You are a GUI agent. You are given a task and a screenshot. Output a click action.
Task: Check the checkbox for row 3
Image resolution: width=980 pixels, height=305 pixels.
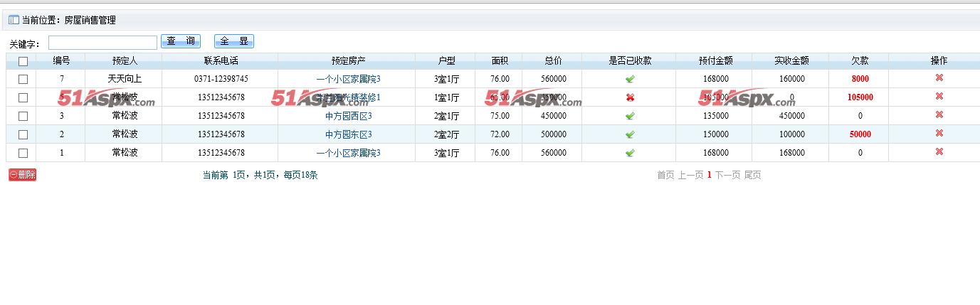23,116
